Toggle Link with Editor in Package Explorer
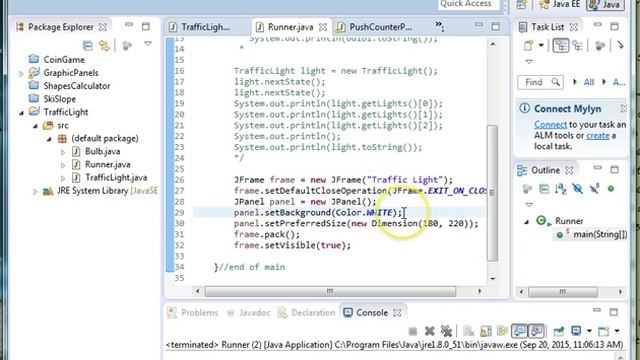 click(x=104, y=45)
